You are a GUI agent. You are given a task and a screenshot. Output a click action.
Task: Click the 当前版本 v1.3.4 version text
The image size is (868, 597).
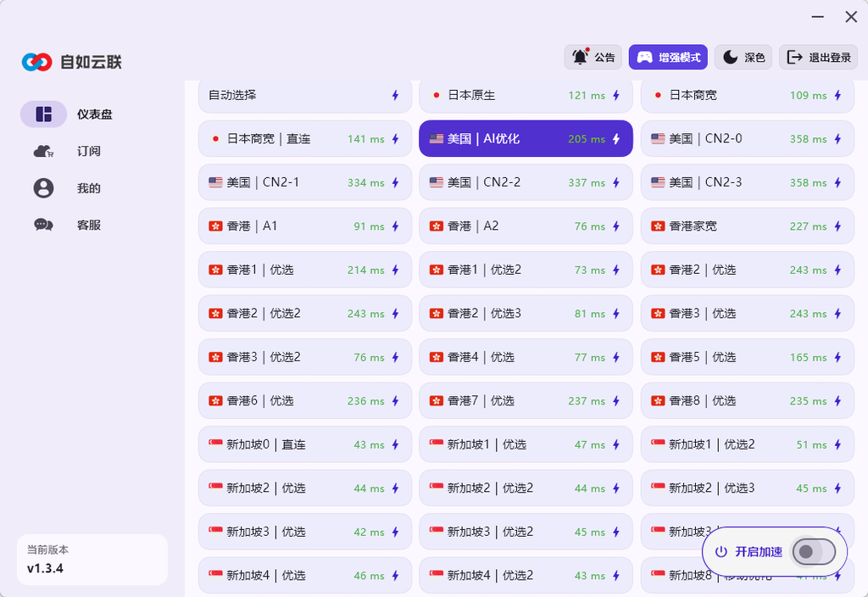[x=47, y=560]
